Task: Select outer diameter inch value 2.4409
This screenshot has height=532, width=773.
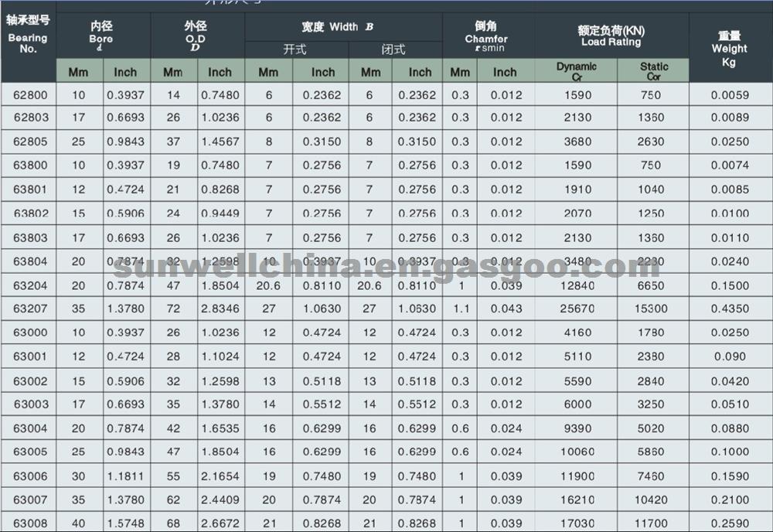Action: pyautogui.click(x=220, y=500)
